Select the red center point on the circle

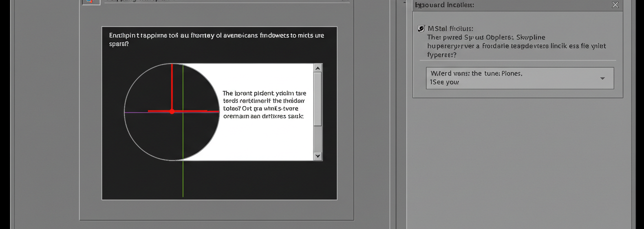tap(172, 111)
